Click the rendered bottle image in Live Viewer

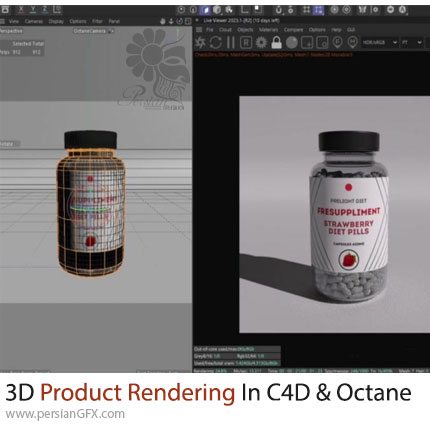(349, 217)
